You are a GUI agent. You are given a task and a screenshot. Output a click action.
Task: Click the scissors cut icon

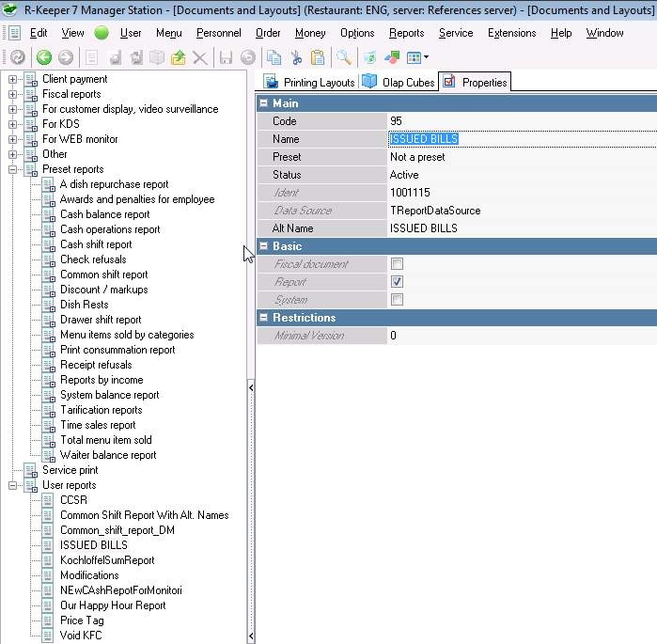[x=296, y=57]
